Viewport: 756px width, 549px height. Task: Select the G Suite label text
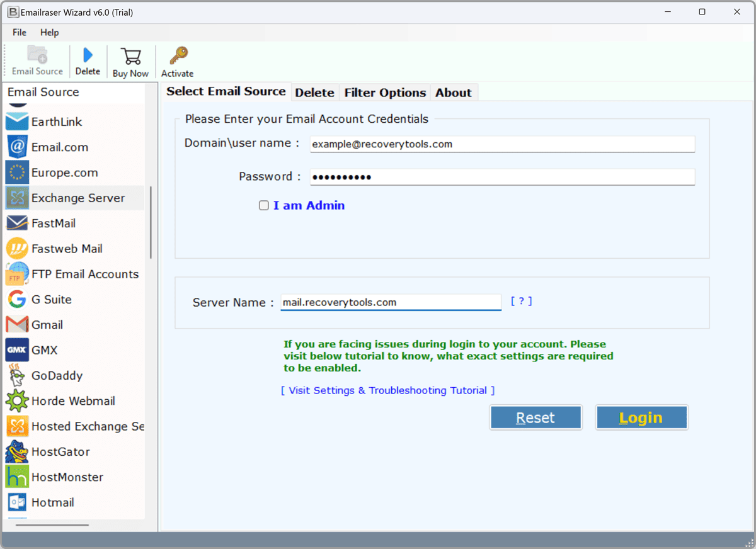(x=52, y=299)
